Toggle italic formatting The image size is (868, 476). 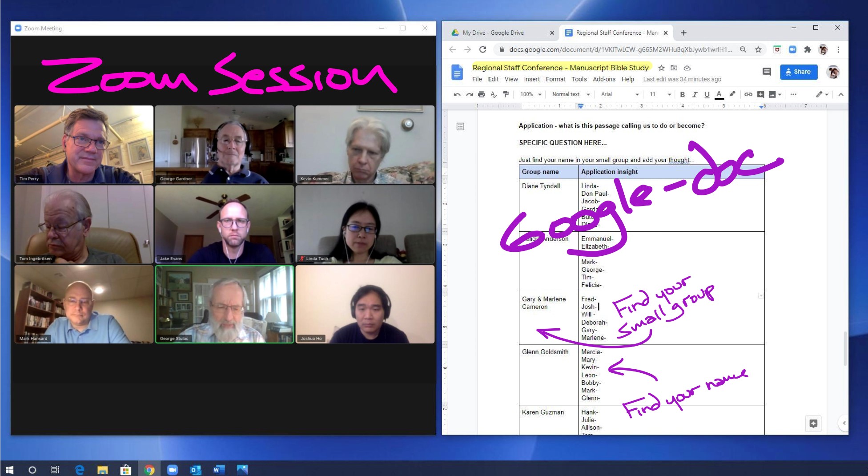pos(695,94)
